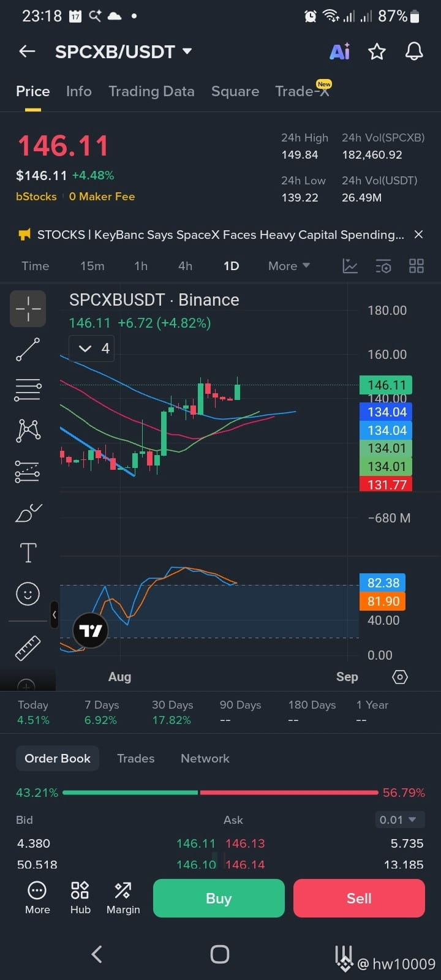Tap the 0 Maker Fee label
Screen dimensions: 441x980
[x=102, y=197]
